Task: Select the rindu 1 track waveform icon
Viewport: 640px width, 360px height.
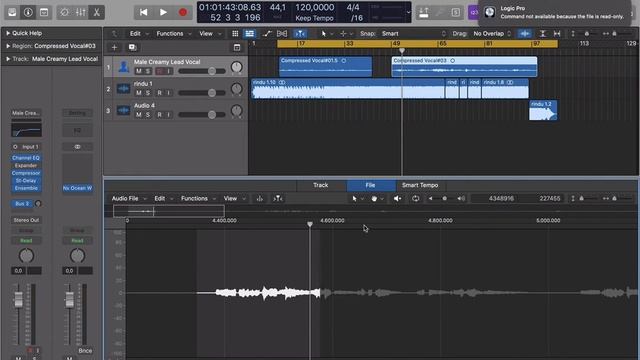Action: 123,89
